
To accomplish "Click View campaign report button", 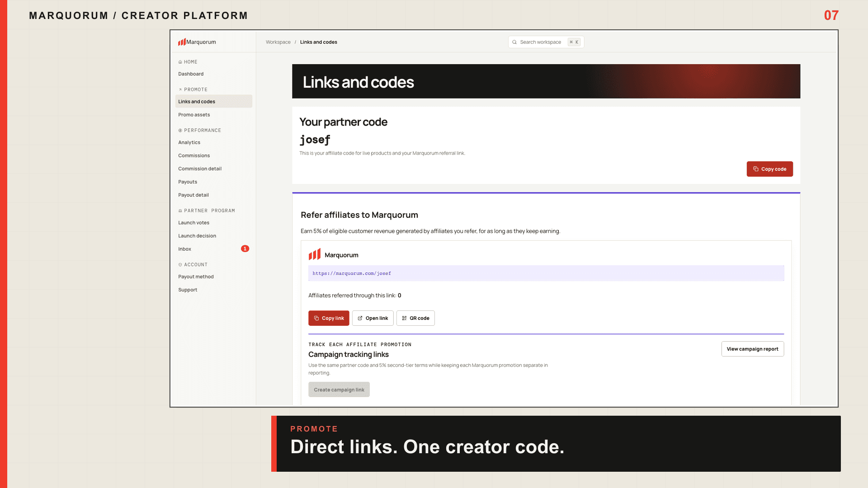I will (753, 349).
